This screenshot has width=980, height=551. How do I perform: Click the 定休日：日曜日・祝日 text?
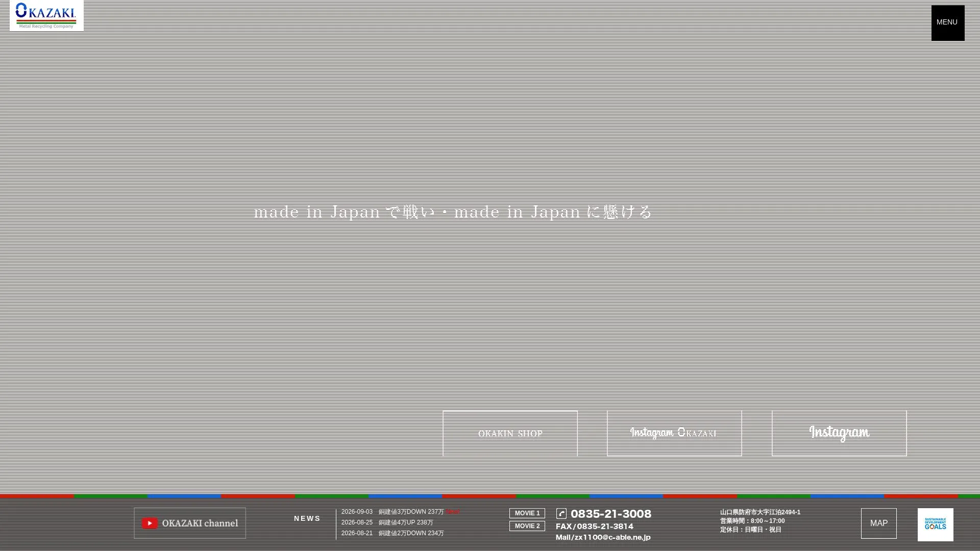(x=750, y=530)
